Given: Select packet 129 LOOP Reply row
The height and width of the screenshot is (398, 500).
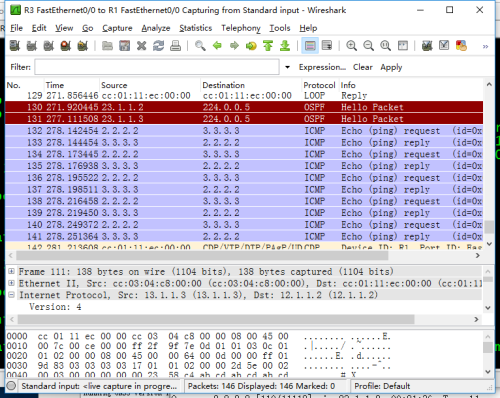Looking at the screenshot, I should pyautogui.click(x=244, y=96).
